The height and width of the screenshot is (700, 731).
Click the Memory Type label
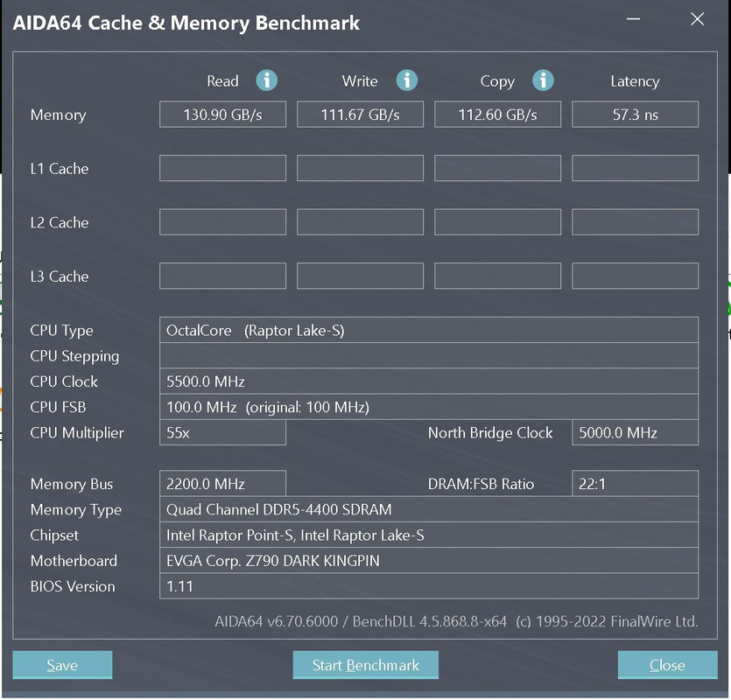pyautogui.click(x=75, y=509)
